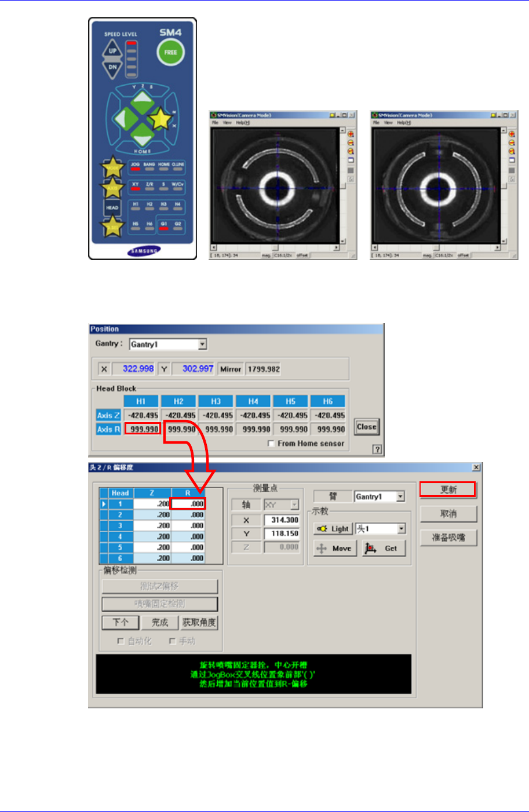This screenshot has width=529, height=812.
Task: Select the H2 column header
Action: click(178, 401)
